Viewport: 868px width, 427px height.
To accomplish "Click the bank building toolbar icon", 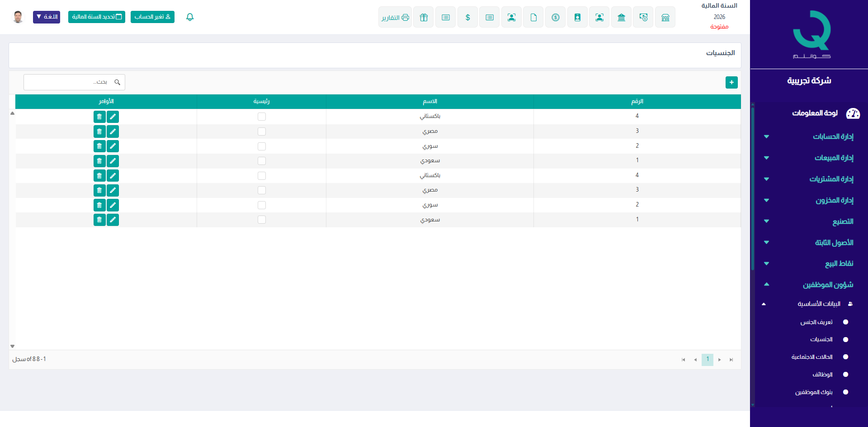I will click(x=621, y=17).
